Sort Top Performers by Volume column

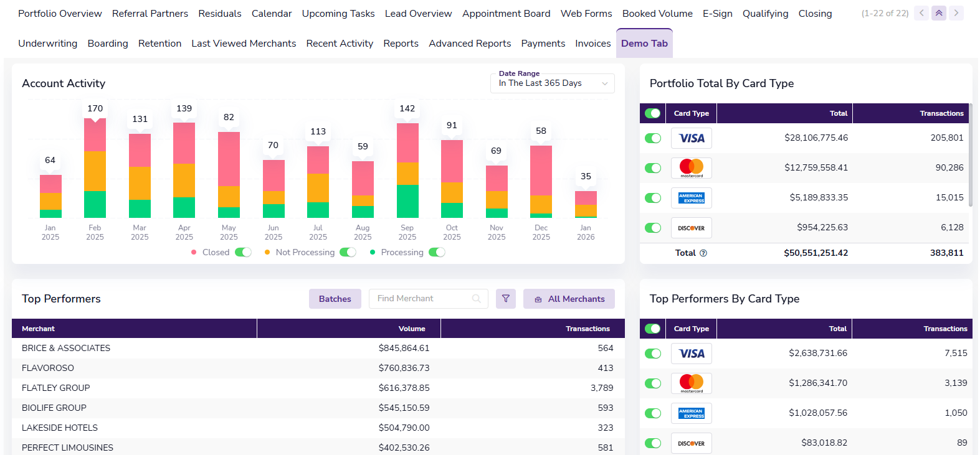pyautogui.click(x=411, y=329)
